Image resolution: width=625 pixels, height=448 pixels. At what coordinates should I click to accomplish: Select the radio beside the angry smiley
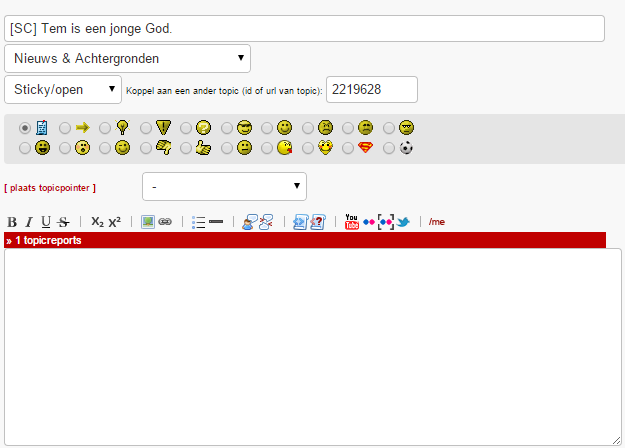(308, 128)
